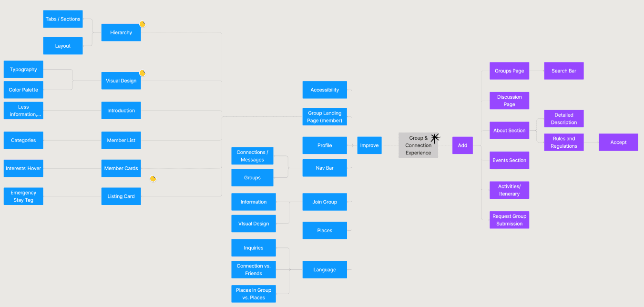Select the blue Visual Design node beside Typography

[x=121, y=81]
